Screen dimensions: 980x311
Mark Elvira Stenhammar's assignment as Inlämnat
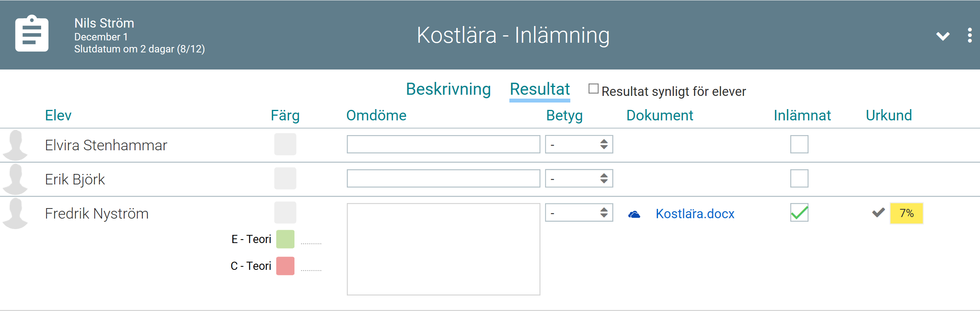(799, 144)
